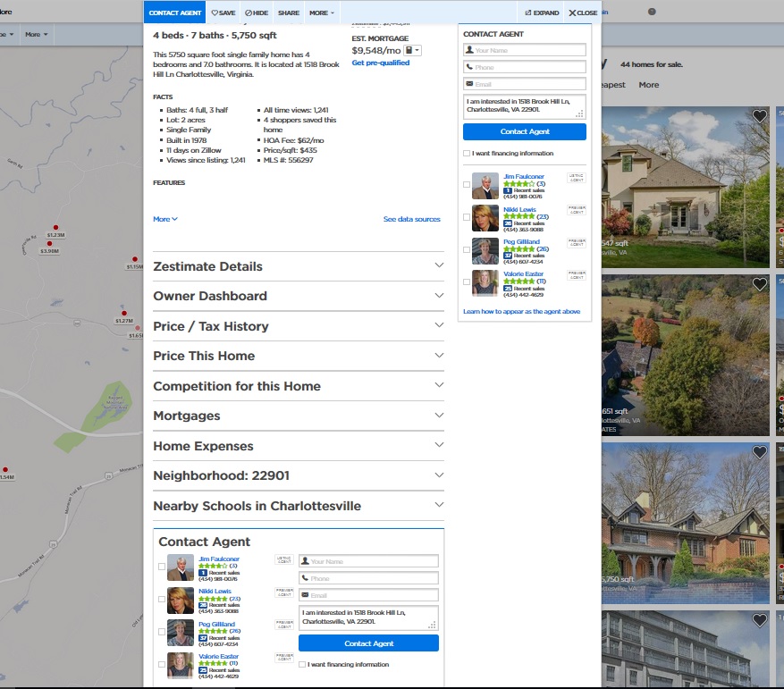Image resolution: width=784 pixels, height=689 pixels.
Task: Click Jim Faulconer's photo in bottom Contact Agent section
Action: pyautogui.click(x=180, y=567)
